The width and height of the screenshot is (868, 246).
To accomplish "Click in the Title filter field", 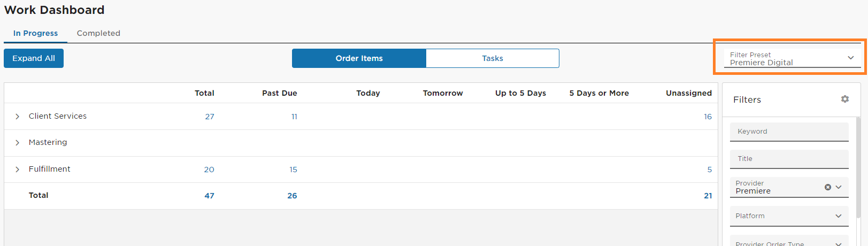I will 789,159.
